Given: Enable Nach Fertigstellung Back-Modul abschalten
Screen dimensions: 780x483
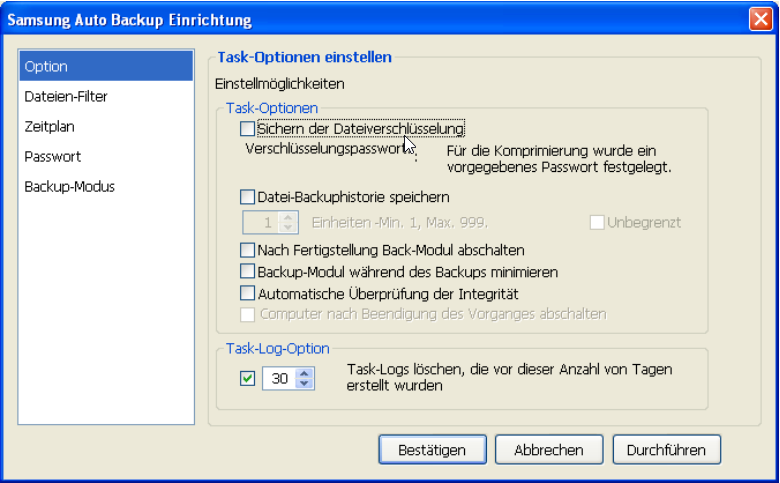Looking at the screenshot, I should pyautogui.click(x=247, y=250).
